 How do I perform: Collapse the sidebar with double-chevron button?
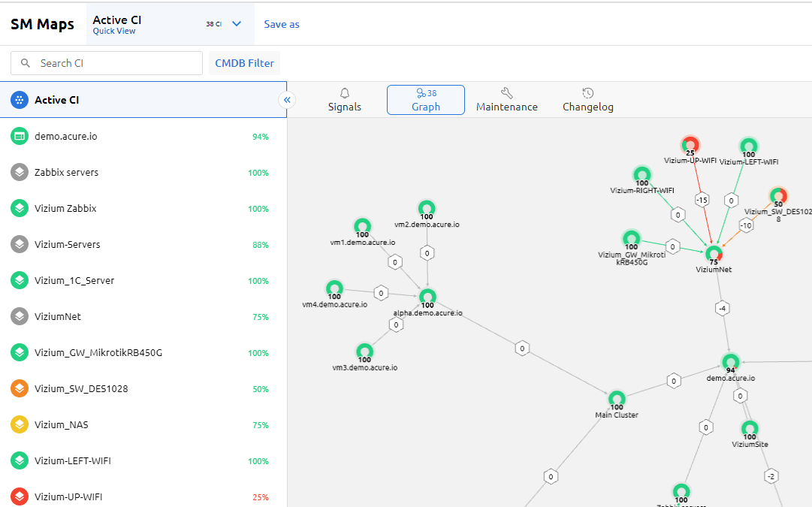[x=287, y=100]
